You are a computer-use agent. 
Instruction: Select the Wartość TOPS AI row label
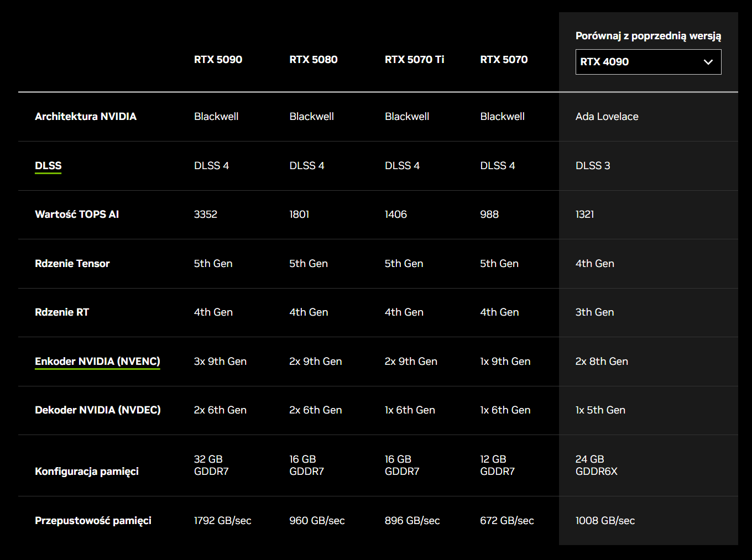click(x=77, y=214)
